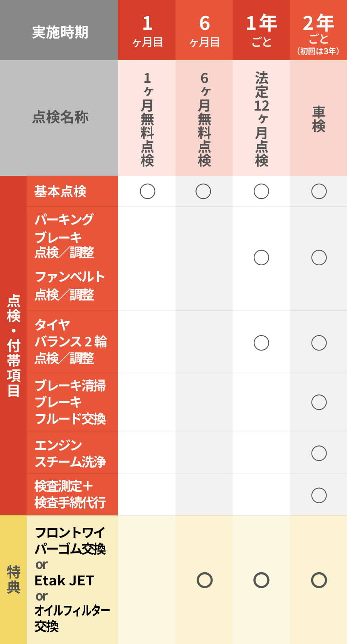Click 特典 circle under 2年ごと column
Image resolution: width=347 pixels, height=644 pixels.
319,580
